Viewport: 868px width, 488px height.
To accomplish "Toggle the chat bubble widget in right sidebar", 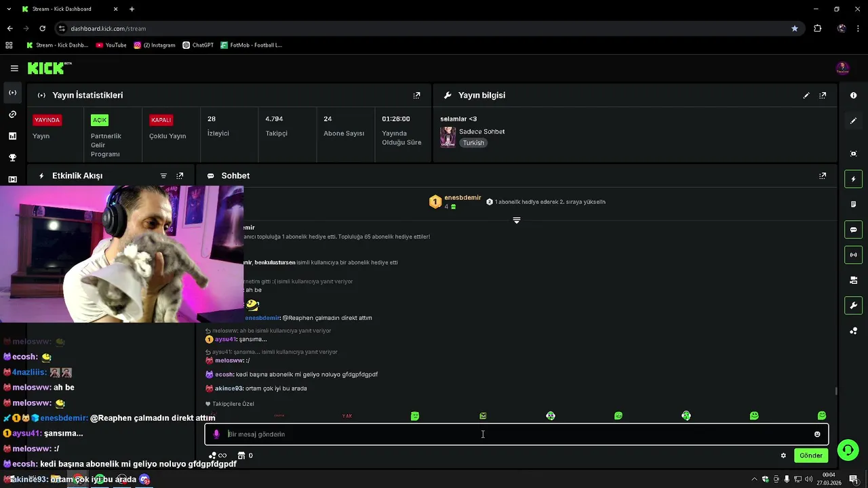I will pos(853,230).
